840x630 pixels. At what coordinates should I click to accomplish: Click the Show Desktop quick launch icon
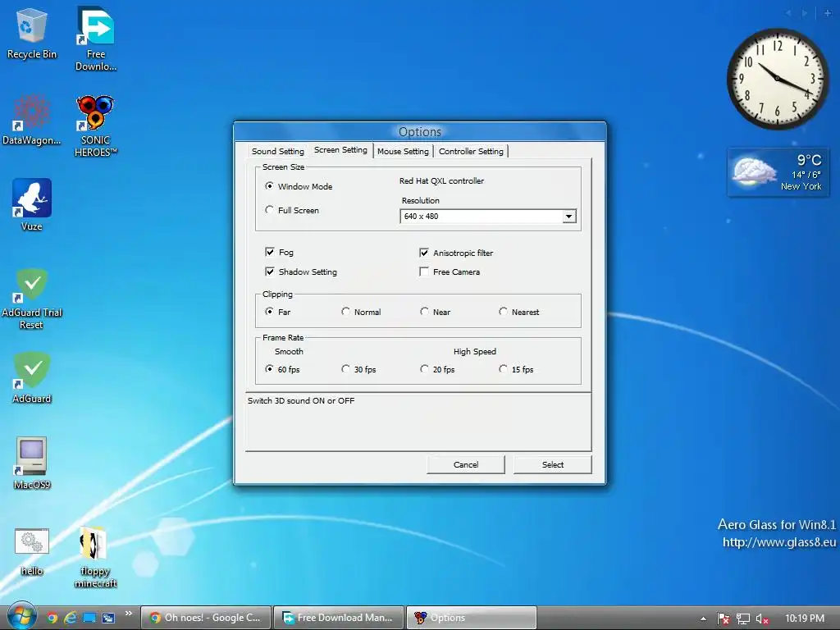pos(89,619)
